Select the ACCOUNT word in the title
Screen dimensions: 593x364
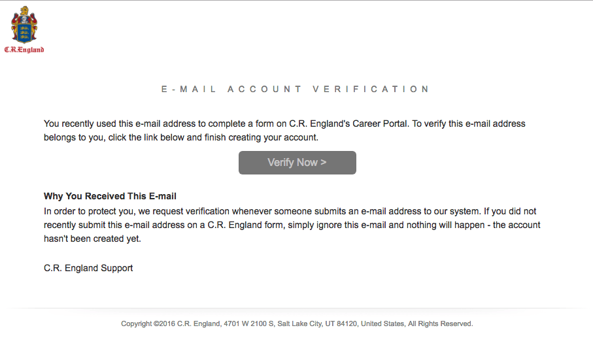point(264,90)
